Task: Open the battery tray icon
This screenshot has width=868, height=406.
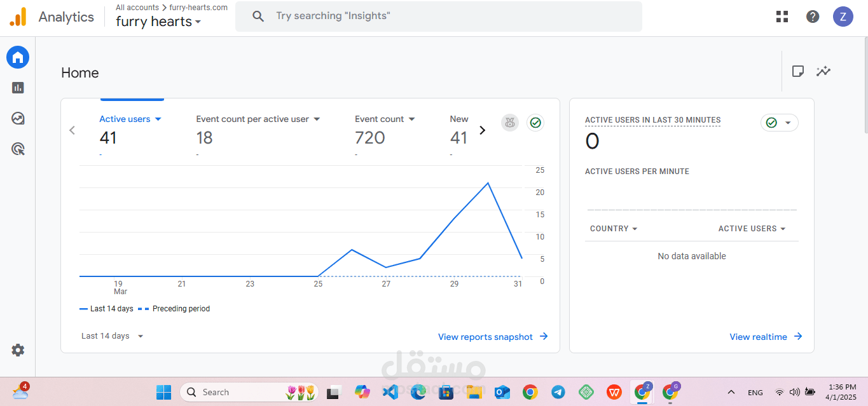Action: (x=810, y=393)
